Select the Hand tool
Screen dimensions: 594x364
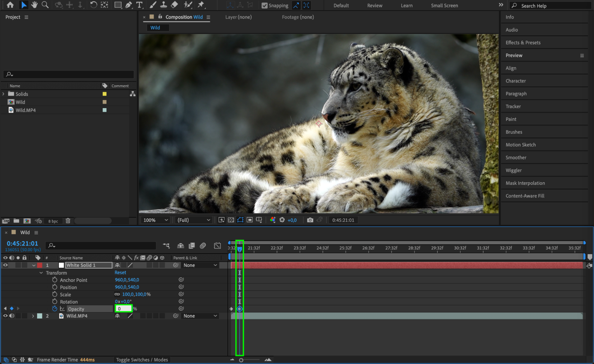coord(34,5)
